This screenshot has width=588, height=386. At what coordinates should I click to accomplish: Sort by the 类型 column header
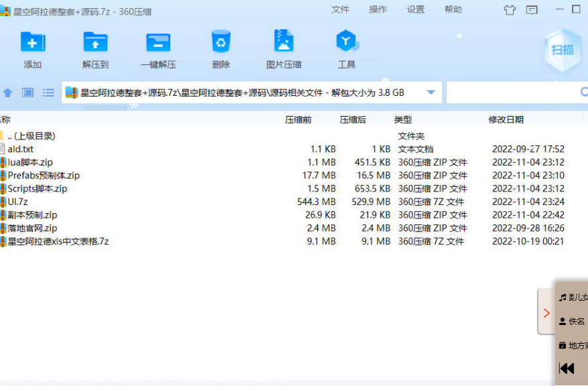(x=403, y=119)
